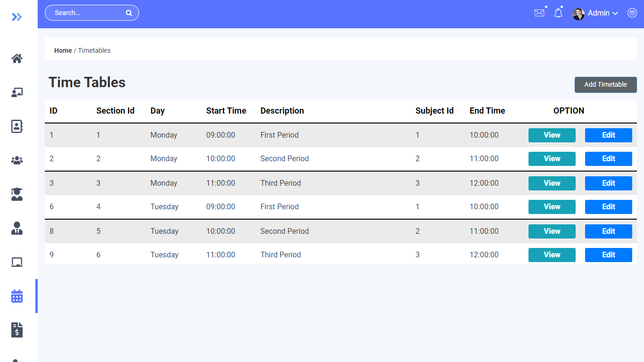Select Tuesday cell in row ID 9
The image size is (644, 362).
click(x=165, y=255)
